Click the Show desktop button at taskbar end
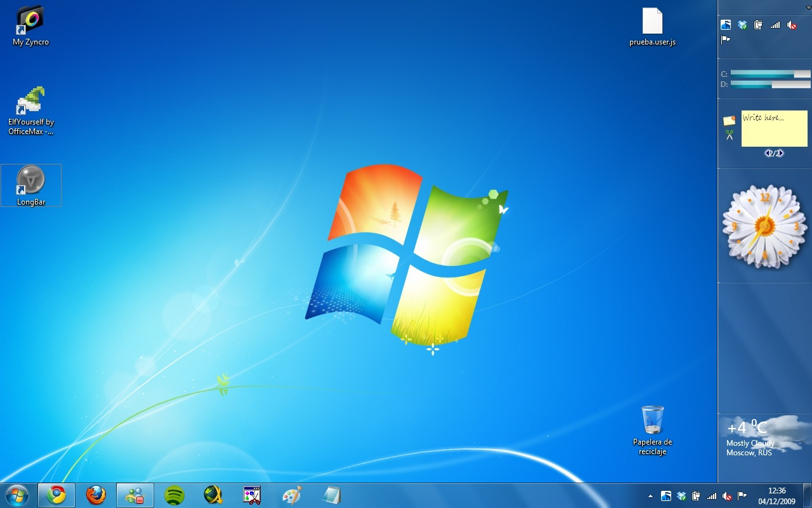This screenshot has height=508, width=812. 807,495
